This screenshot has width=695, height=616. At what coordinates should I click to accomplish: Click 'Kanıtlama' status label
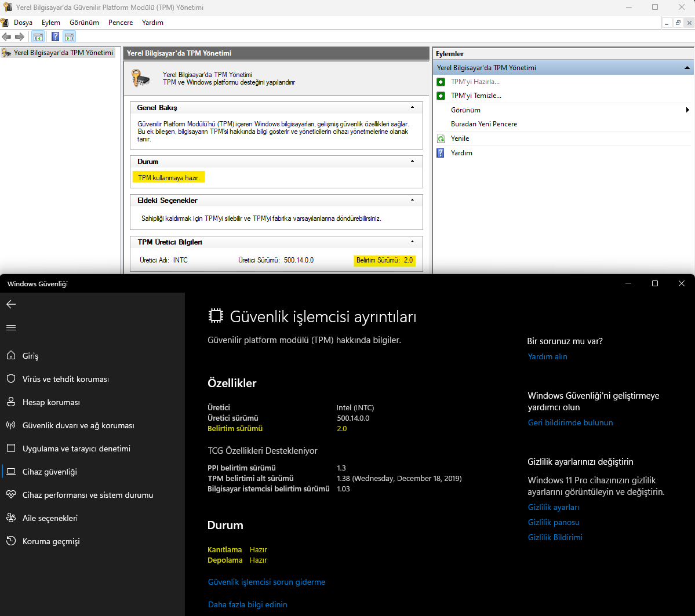(x=225, y=549)
